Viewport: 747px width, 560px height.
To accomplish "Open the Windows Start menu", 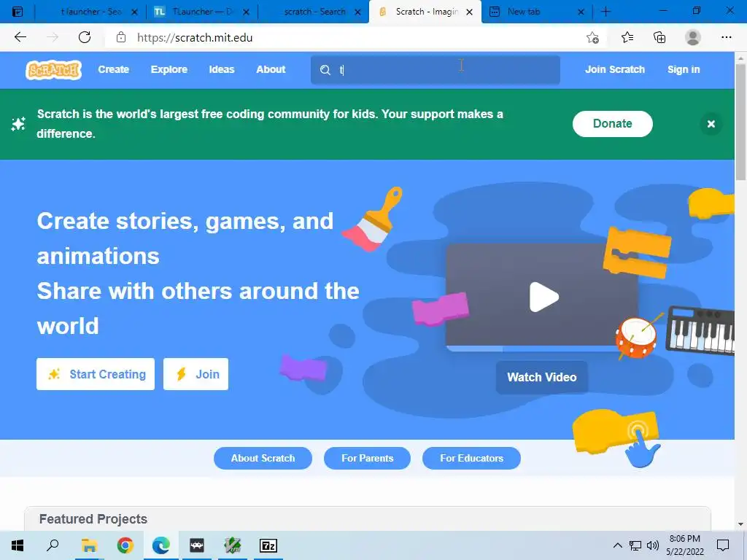I will 18,545.
